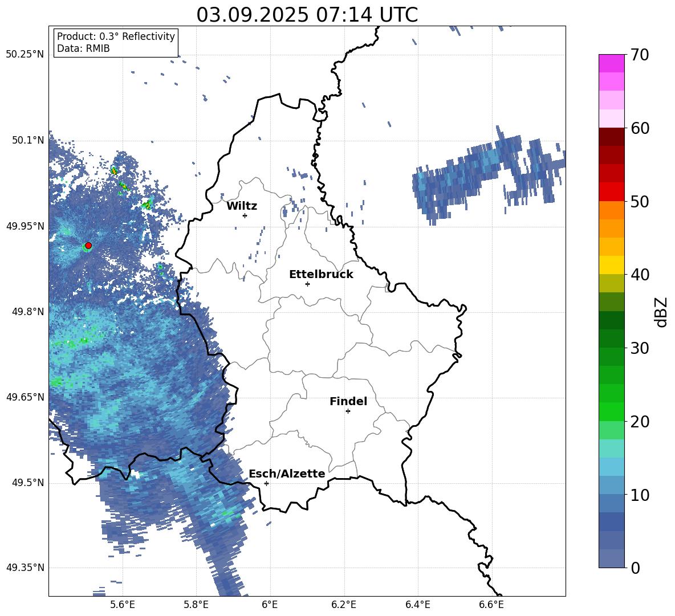Click the 49.65°N latitude label

25,397
